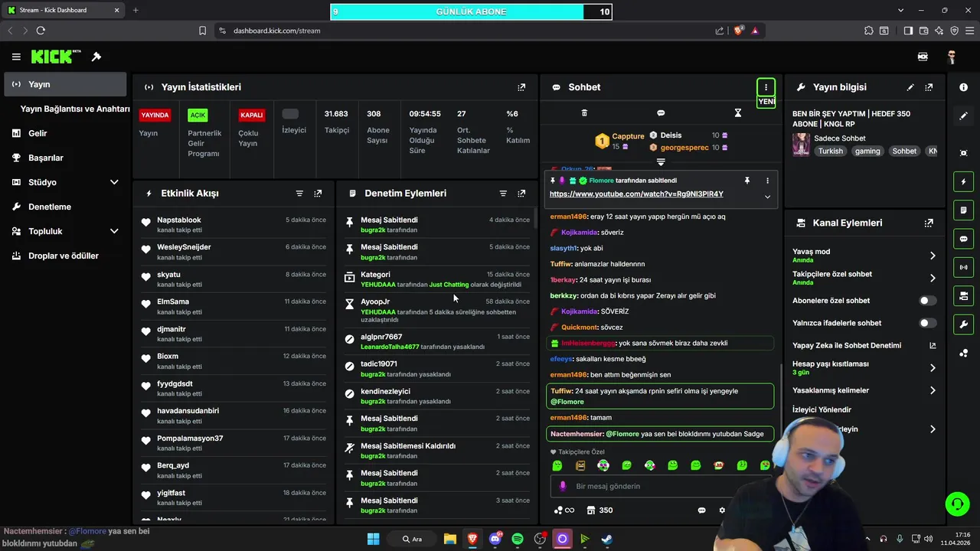Viewport: 980px width, 551px height.
Task: Open chat settings gear icon
Action: click(x=722, y=510)
